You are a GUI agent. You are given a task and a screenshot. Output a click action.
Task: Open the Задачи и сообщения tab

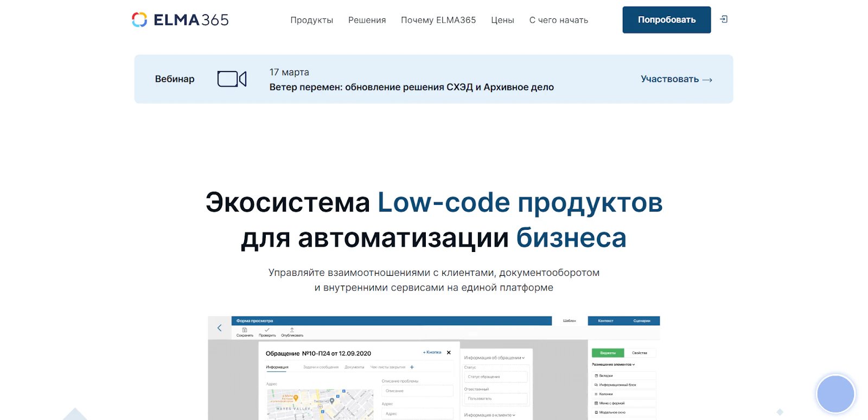coord(321,367)
